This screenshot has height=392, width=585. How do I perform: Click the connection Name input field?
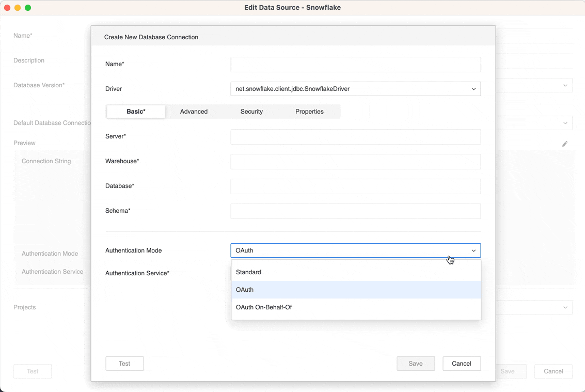[355, 65]
